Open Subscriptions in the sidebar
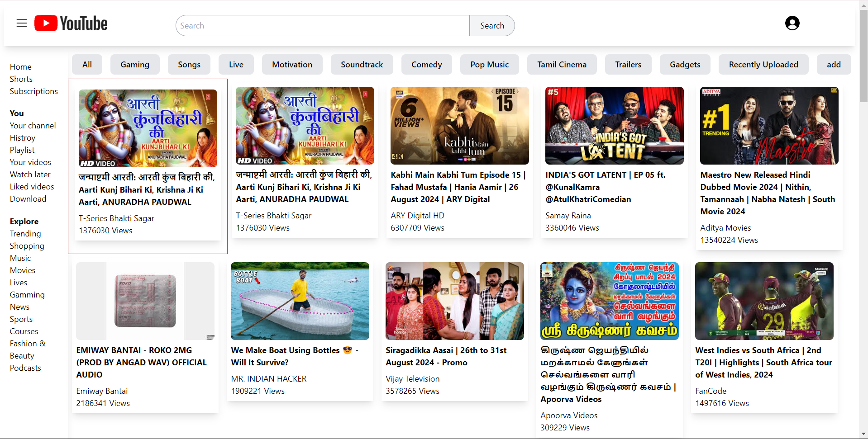Viewport: 868px width, 439px height. [x=34, y=91]
